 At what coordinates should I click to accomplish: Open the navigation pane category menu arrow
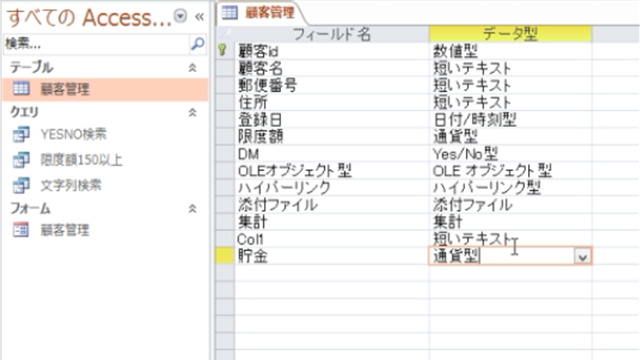tap(180, 16)
